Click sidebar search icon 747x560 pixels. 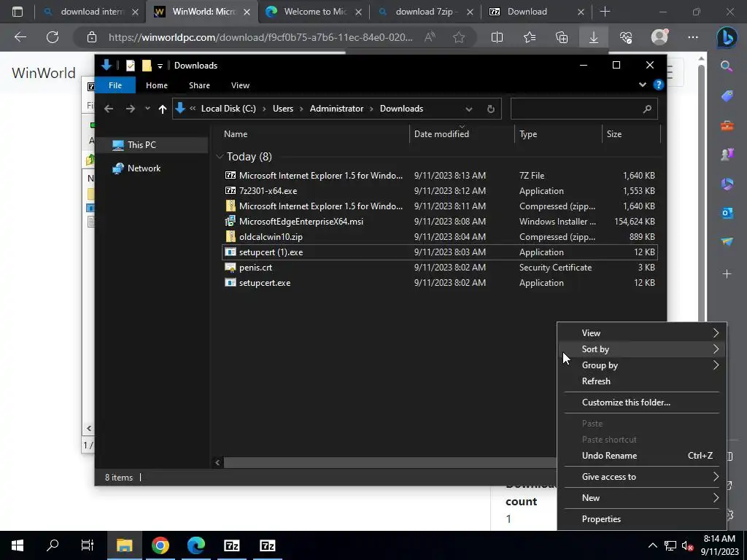727,66
